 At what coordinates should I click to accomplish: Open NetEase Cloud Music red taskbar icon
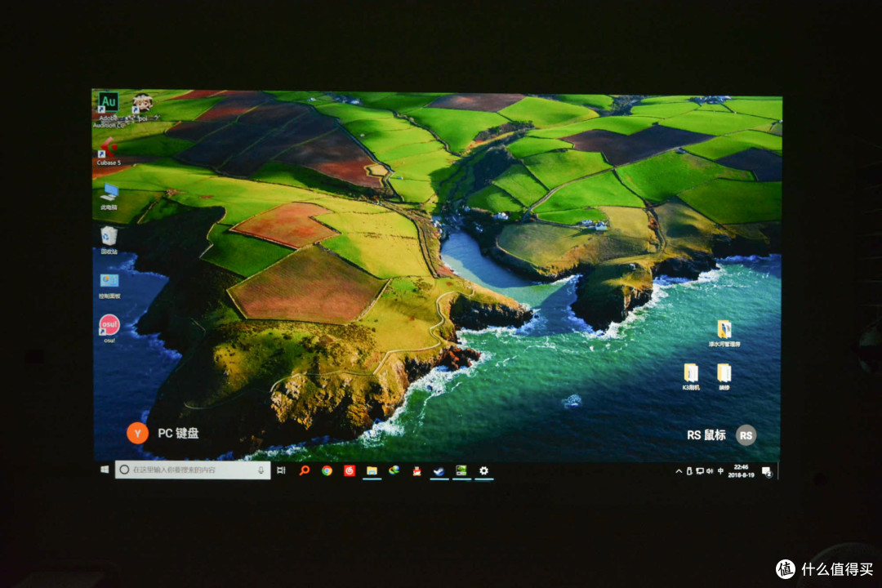(x=350, y=470)
